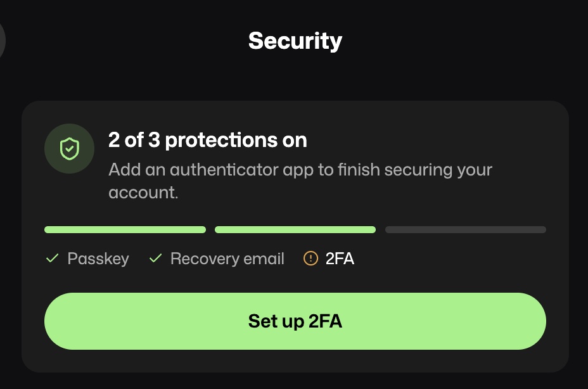Select the white 2FA status label
This screenshot has width=588, height=389.
[x=340, y=259]
